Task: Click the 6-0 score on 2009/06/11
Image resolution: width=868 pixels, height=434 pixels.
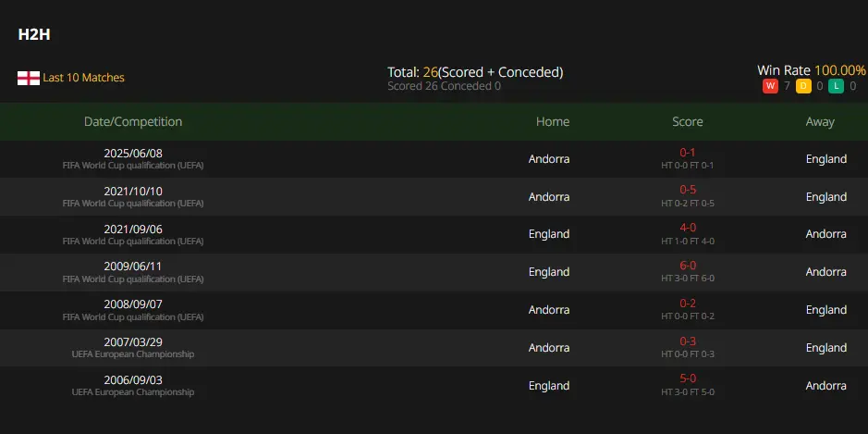Action: tap(688, 266)
